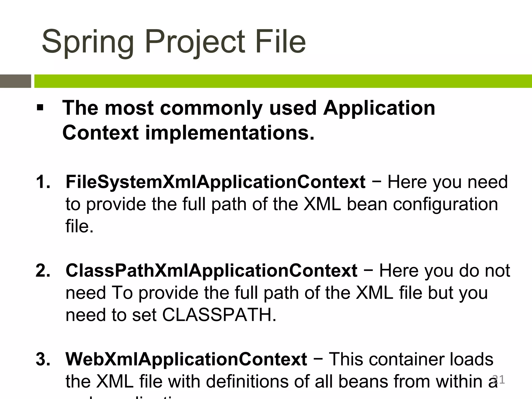Click list number '1.' marker
Viewport: 532px width, 399px height.
click(43, 182)
